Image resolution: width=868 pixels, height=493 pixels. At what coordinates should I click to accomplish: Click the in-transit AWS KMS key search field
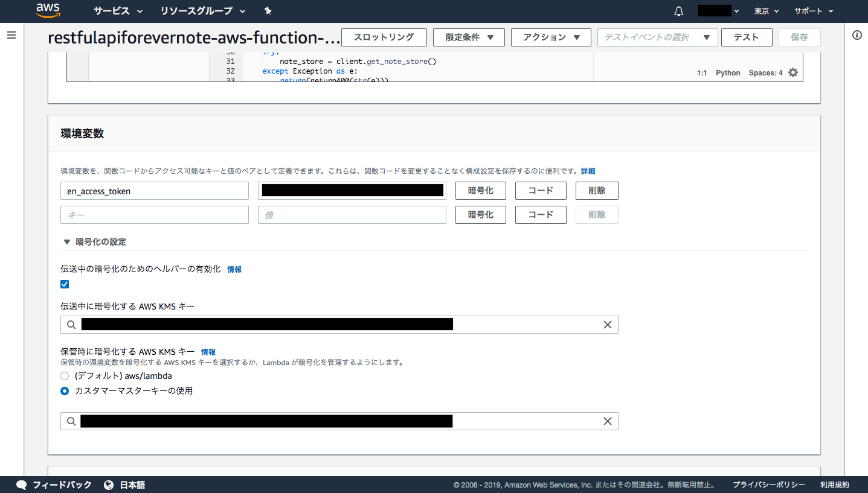pyautogui.click(x=339, y=325)
